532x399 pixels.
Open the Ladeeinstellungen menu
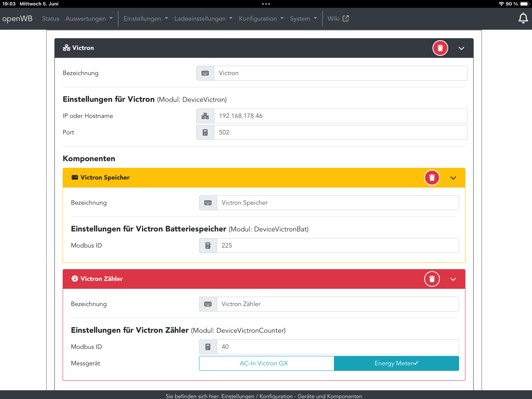pos(203,19)
